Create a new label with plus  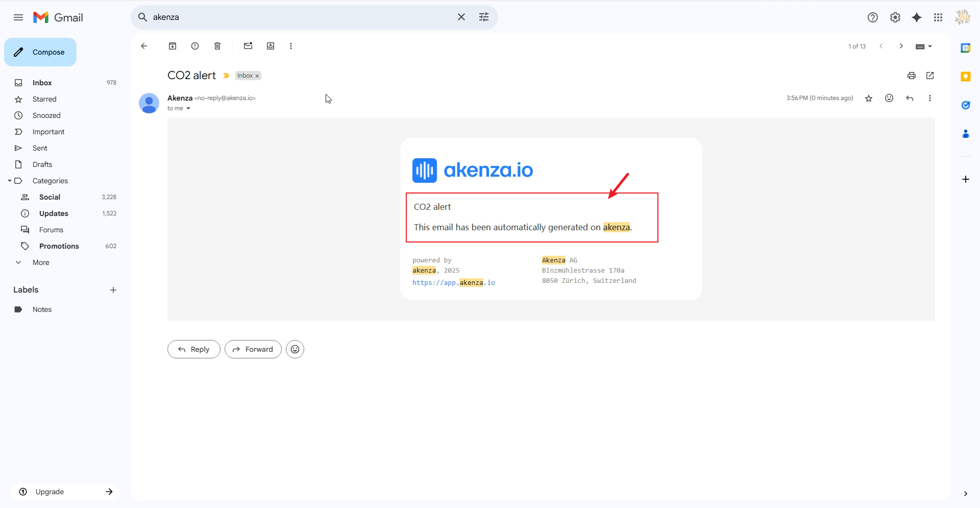pos(113,290)
